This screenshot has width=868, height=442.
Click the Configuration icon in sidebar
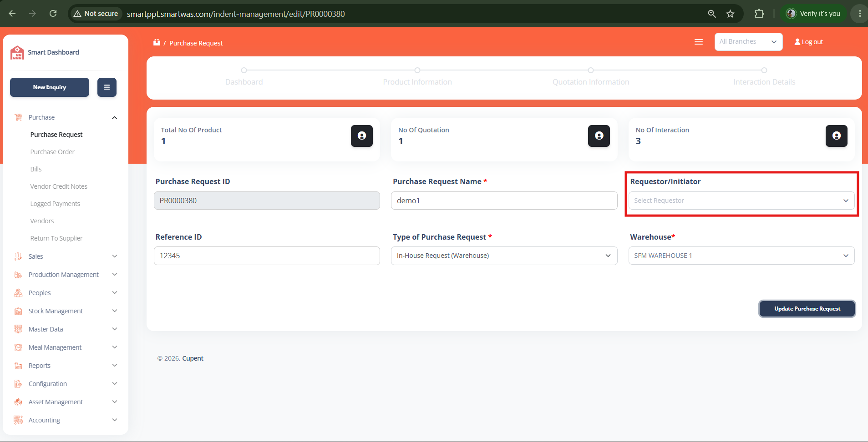(18, 384)
